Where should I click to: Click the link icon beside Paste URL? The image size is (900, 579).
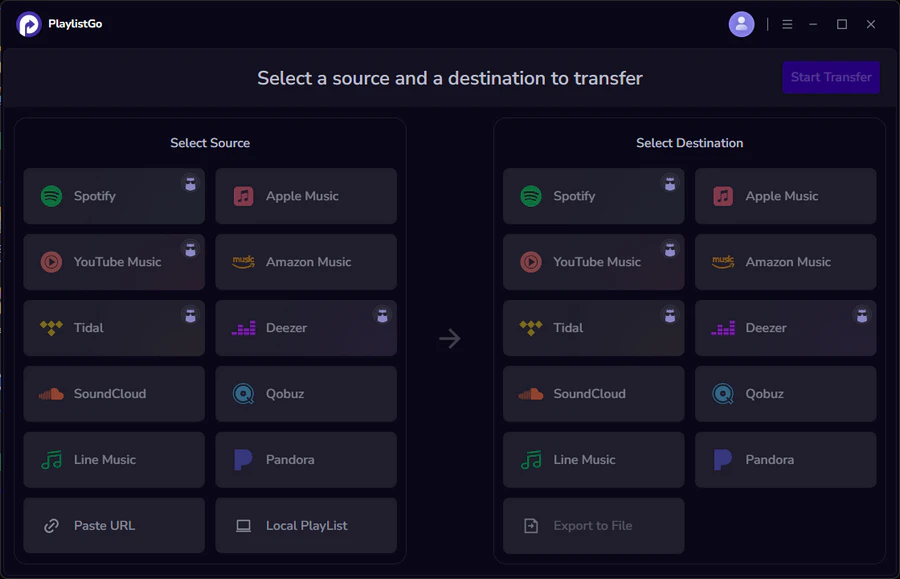(x=51, y=526)
